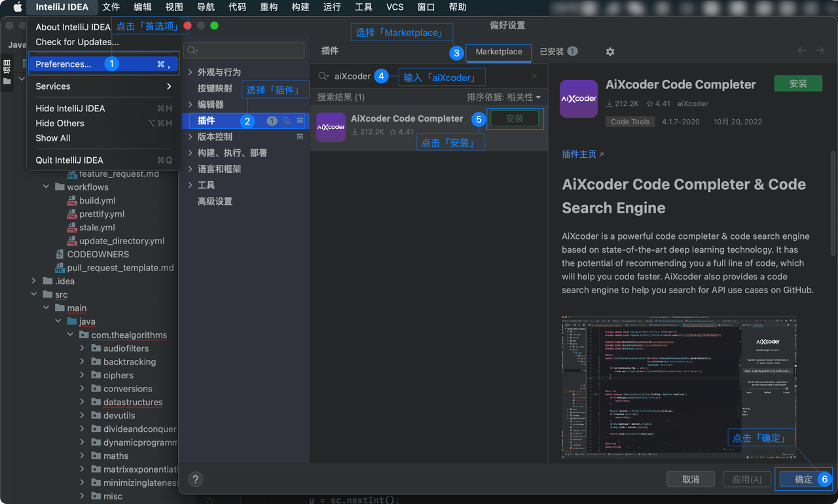Viewport: 838px width, 504px height.
Task: Click the help question mark icon
Action: pos(195,479)
